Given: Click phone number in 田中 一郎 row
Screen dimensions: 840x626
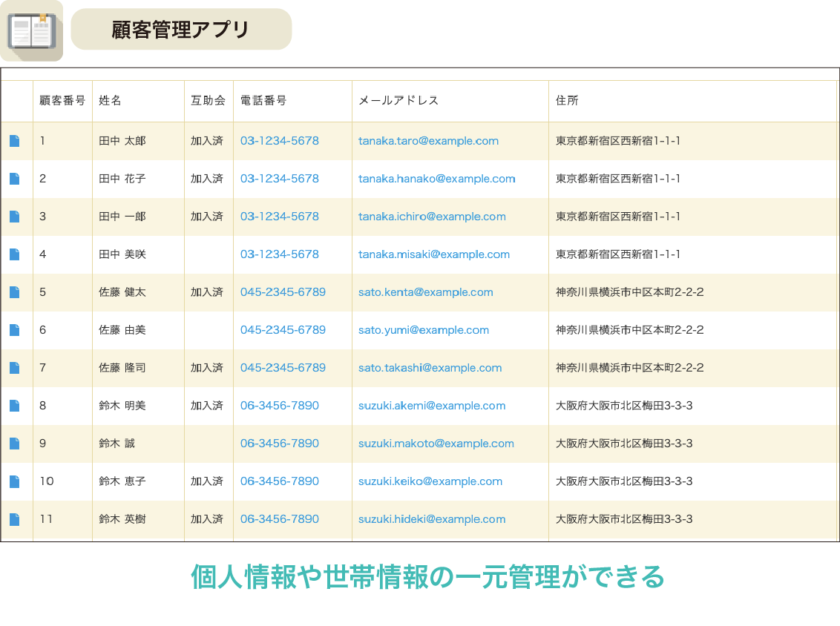Looking at the screenshot, I should tap(280, 217).
